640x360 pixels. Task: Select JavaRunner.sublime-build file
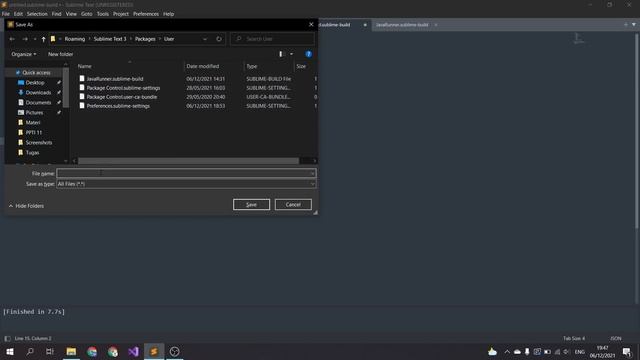(115, 79)
